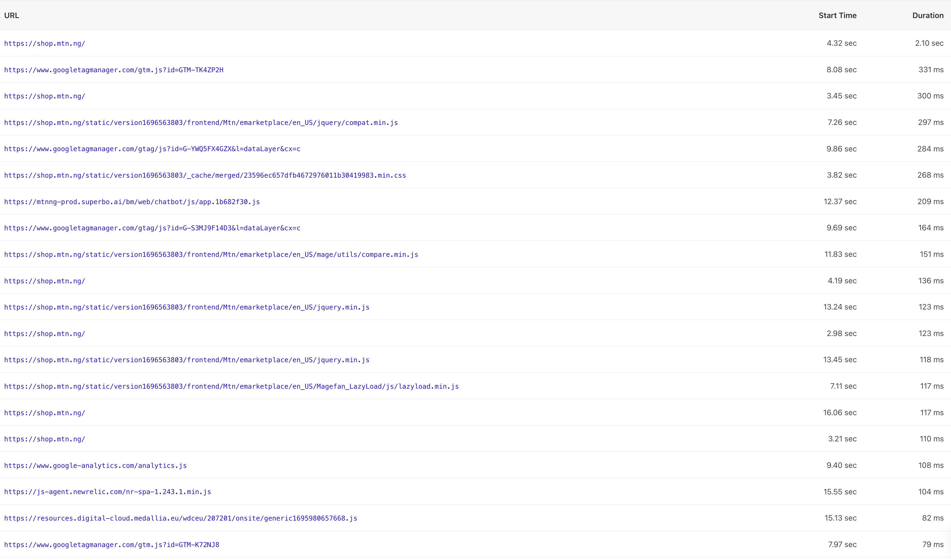Select the 8.08 sec start time cell

click(842, 70)
